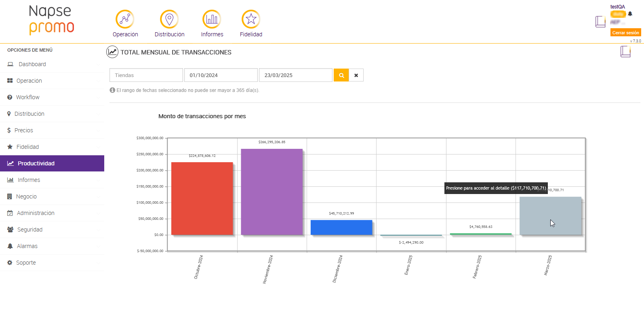Run search with the magnifier button
Viewport: 644px width, 311px height.
(x=341, y=75)
